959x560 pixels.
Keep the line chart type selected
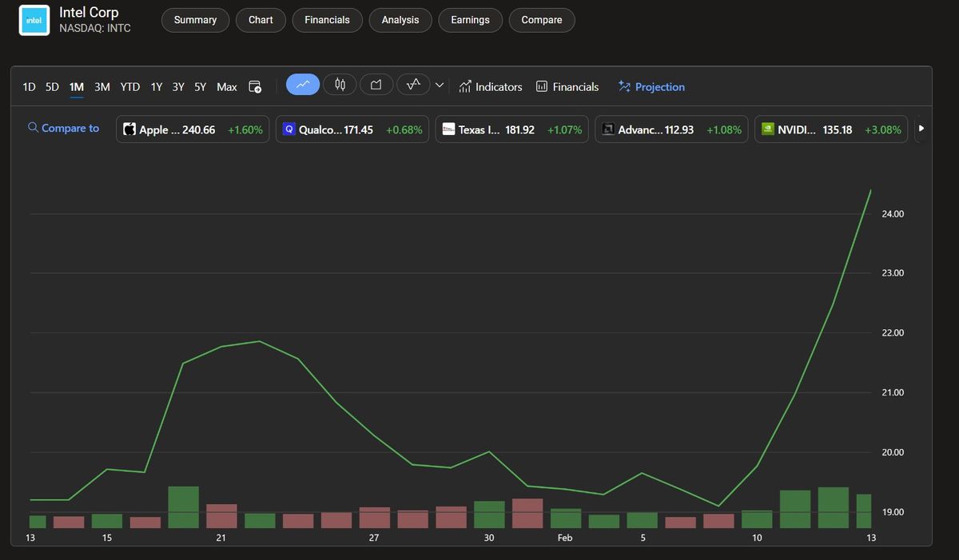pos(302,84)
